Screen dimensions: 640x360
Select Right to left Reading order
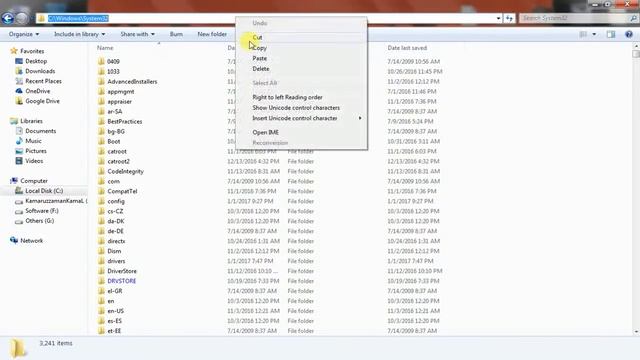(301, 97)
